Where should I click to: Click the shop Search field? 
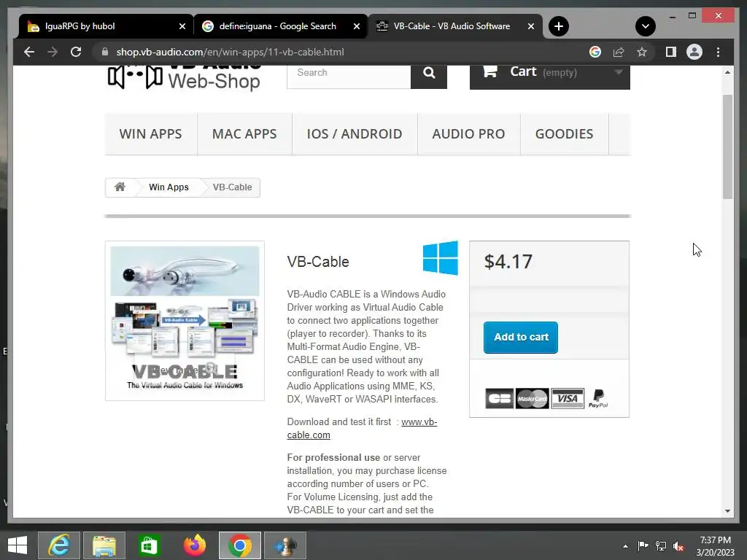coord(348,76)
